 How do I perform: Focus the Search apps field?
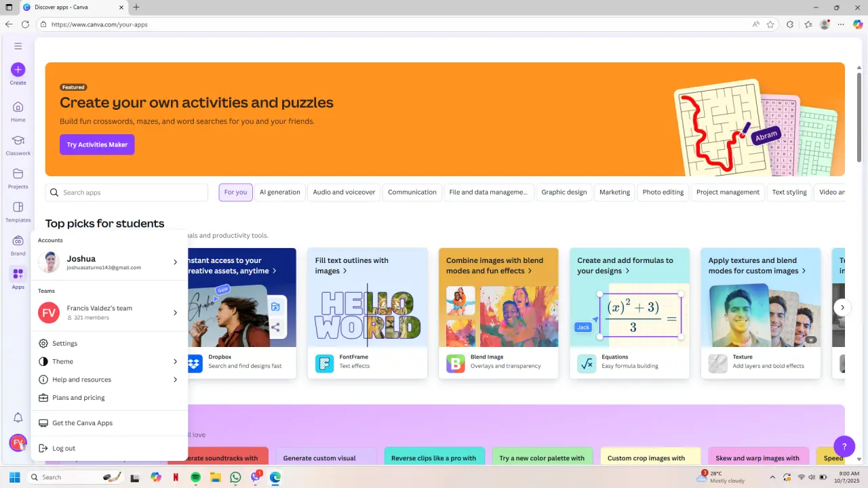tap(127, 192)
